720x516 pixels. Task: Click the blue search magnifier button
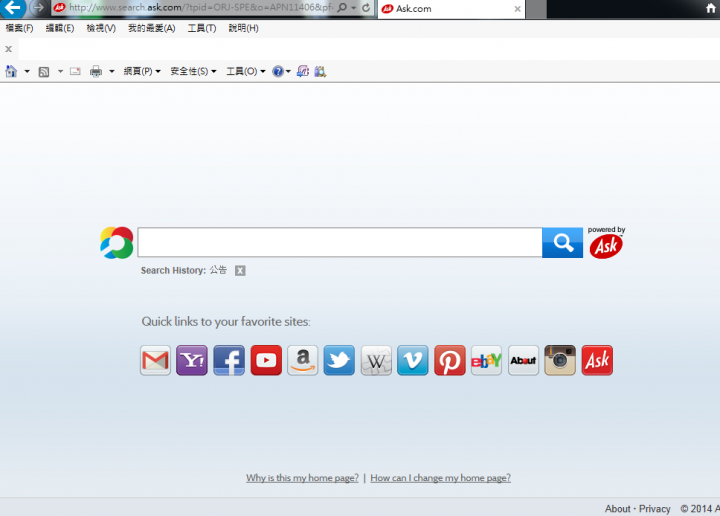point(562,242)
